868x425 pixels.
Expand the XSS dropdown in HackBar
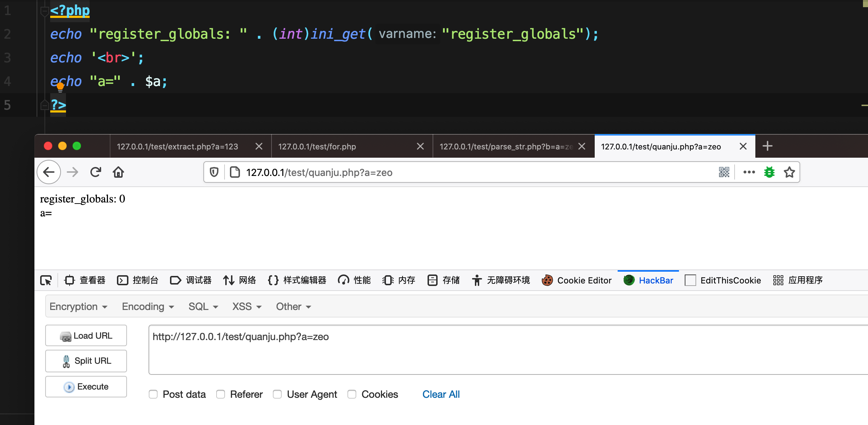pos(247,307)
